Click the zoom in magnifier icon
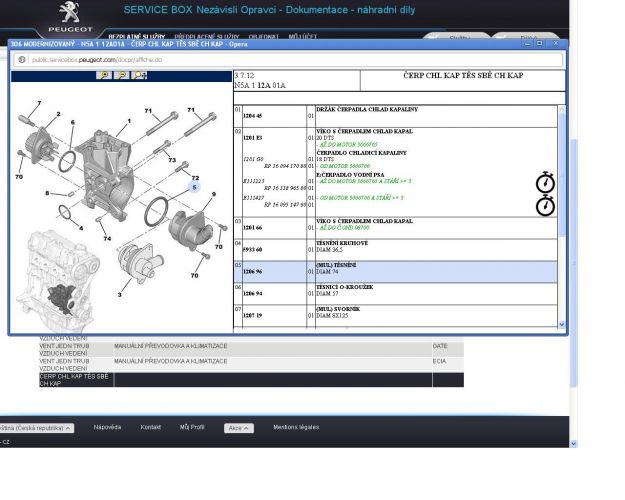The width and height of the screenshot is (625, 500). click(104, 75)
